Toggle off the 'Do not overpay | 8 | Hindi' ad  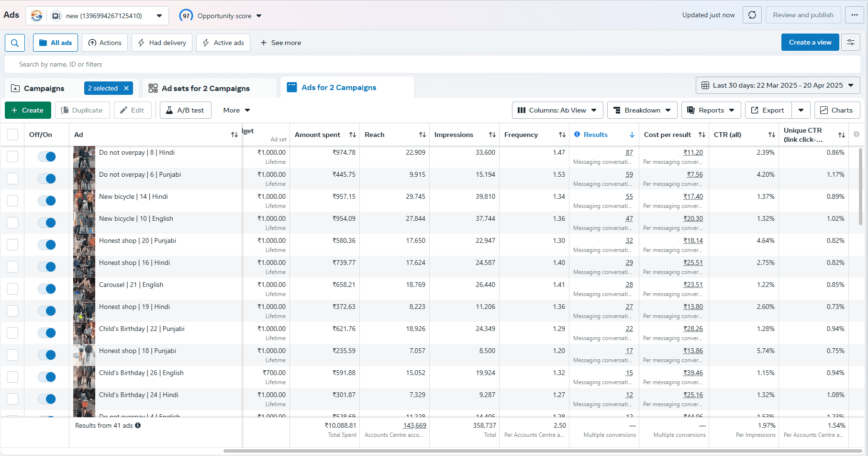point(46,156)
